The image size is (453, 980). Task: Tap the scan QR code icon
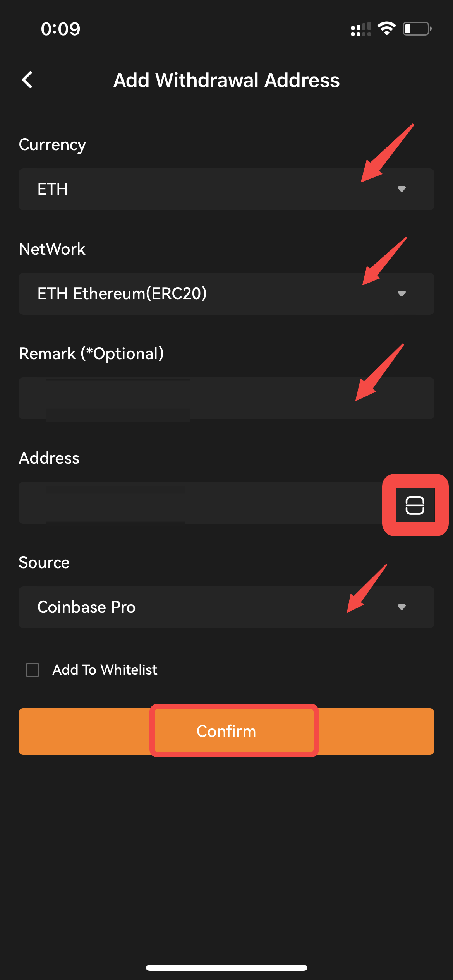(415, 505)
